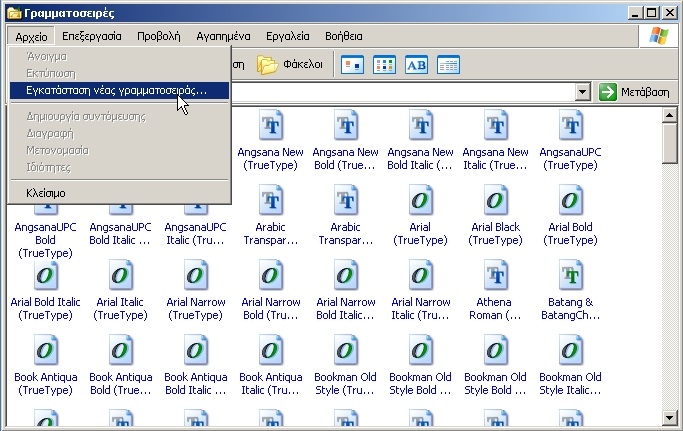
Task: Select the AngsanaUPC Italic label
Action: click(x=195, y=234)
